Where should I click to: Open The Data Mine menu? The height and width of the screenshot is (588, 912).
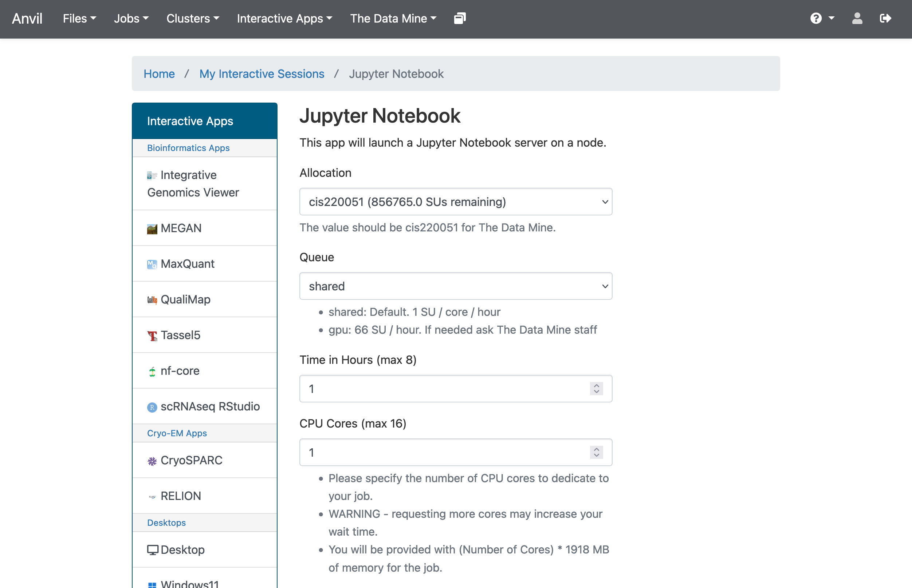pyautogui.click(x=393, y=18)
